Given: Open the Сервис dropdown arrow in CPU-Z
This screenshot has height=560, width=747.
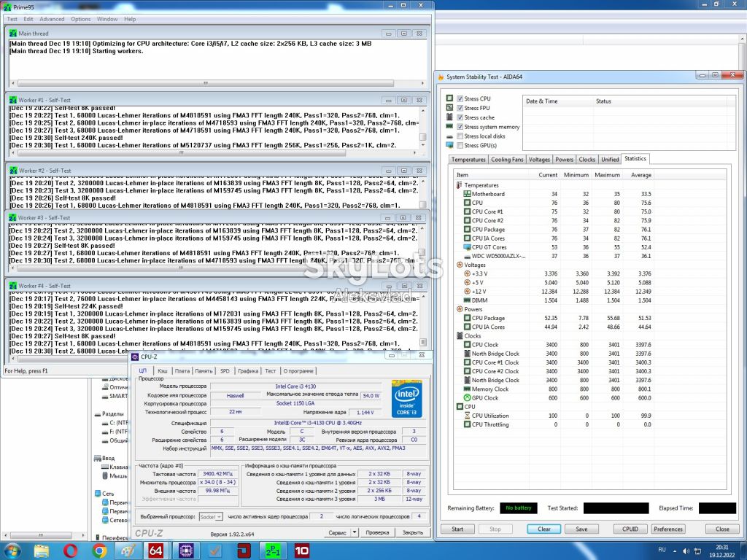Looking at the screenshot, I should 355,532.
